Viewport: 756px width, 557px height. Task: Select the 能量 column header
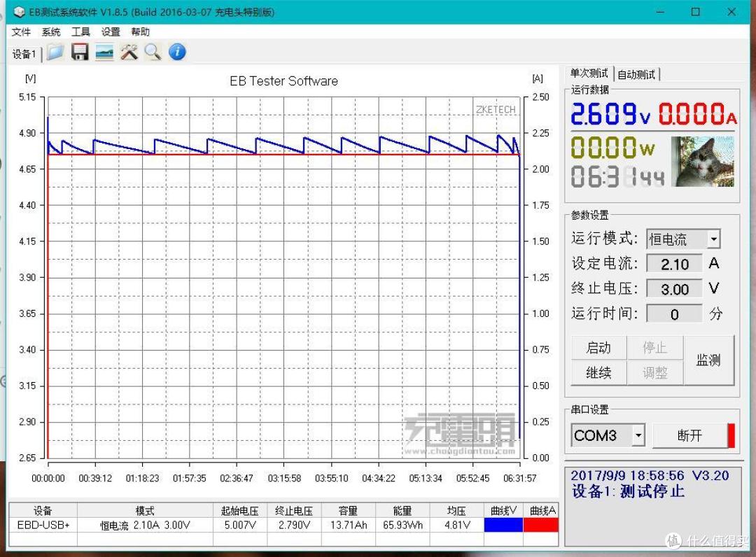click(402, 510)
